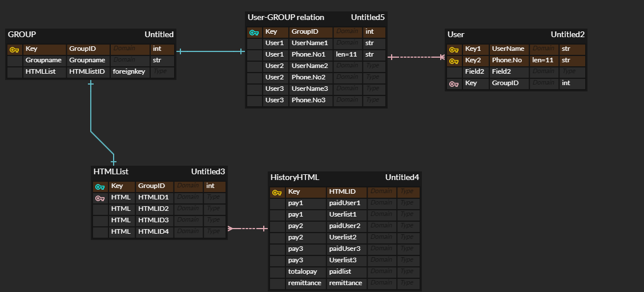Click the HTMLID4 field
Screen dimensions: 644x292
point(154,233)
